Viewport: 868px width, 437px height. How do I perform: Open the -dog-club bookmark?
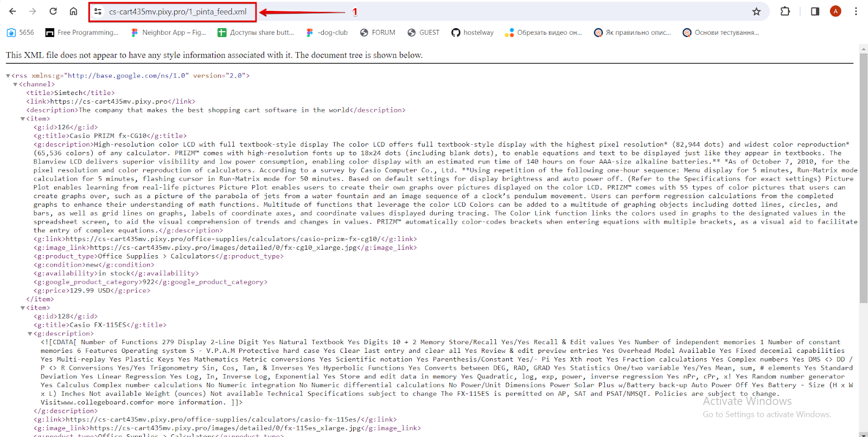327,33
